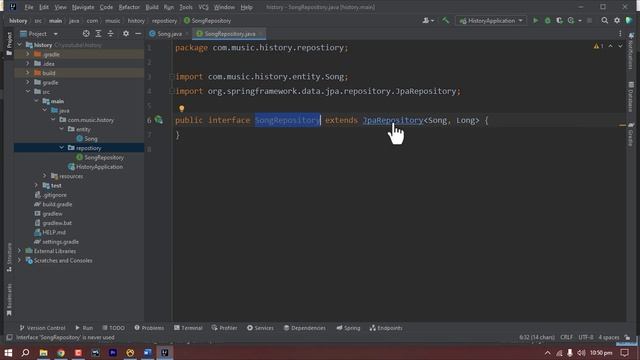This screenshot has width=640, height=360.
Task: Open the Gradle side panel
Action: pos(631,134)
